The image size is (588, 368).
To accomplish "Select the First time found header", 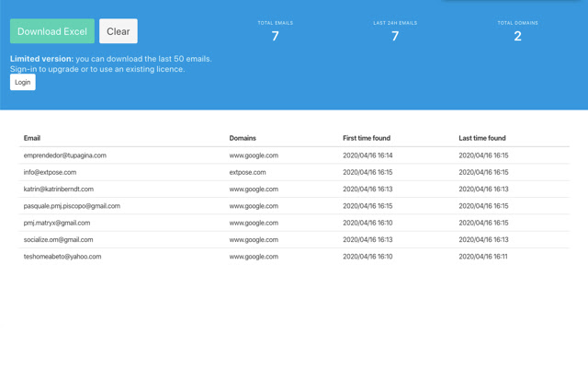I will click(366, 138).
